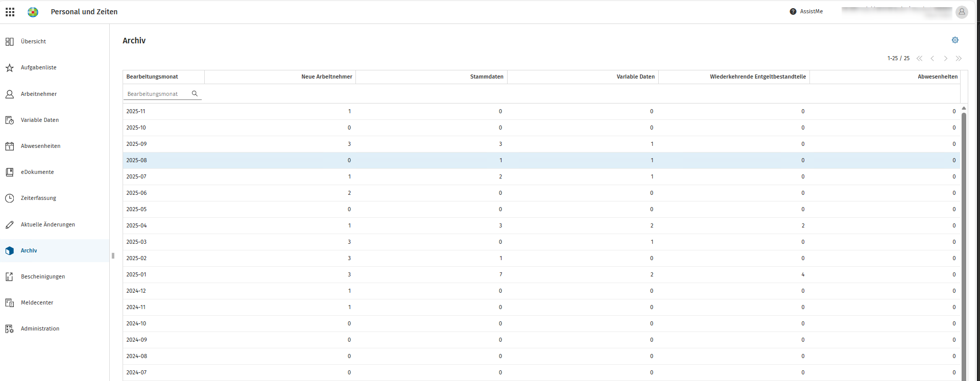Click the Archiv box icon in sidebar
Screen dimensions: 980x381
10,250
